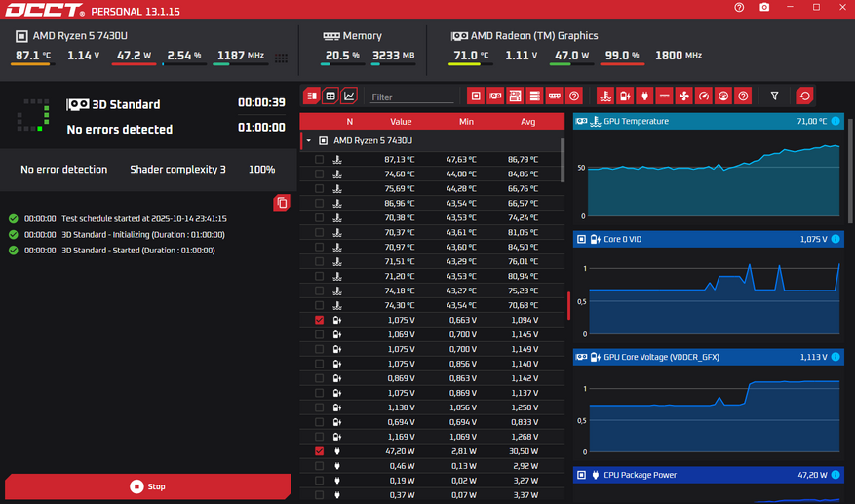
Task: Select the 0,37 W sensor row
Action: pos(432,495)
